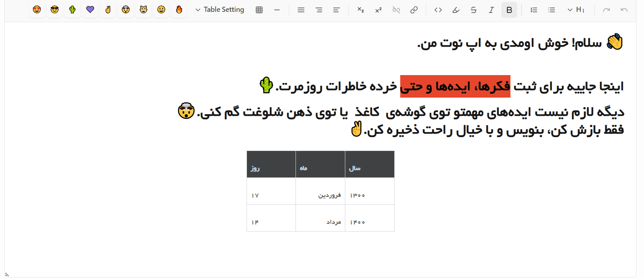Insert the plain smiley face emoji
This screenshot has width=644, height=279.
pos(161,10)
